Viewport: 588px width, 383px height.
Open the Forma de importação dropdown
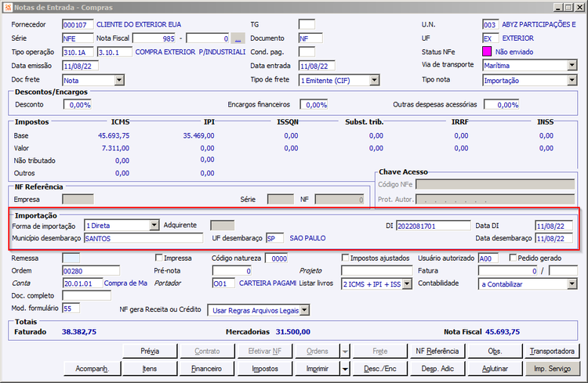click(154, 226)
